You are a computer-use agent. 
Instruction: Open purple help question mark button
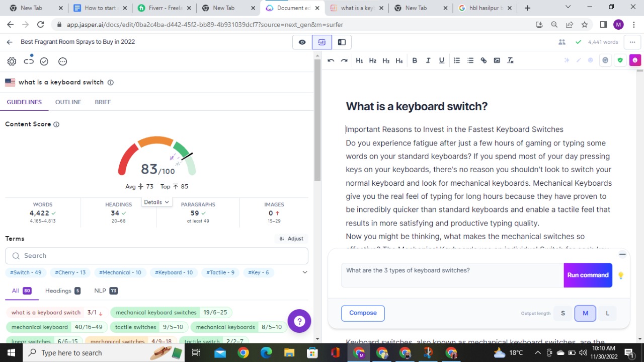(299, 321)
